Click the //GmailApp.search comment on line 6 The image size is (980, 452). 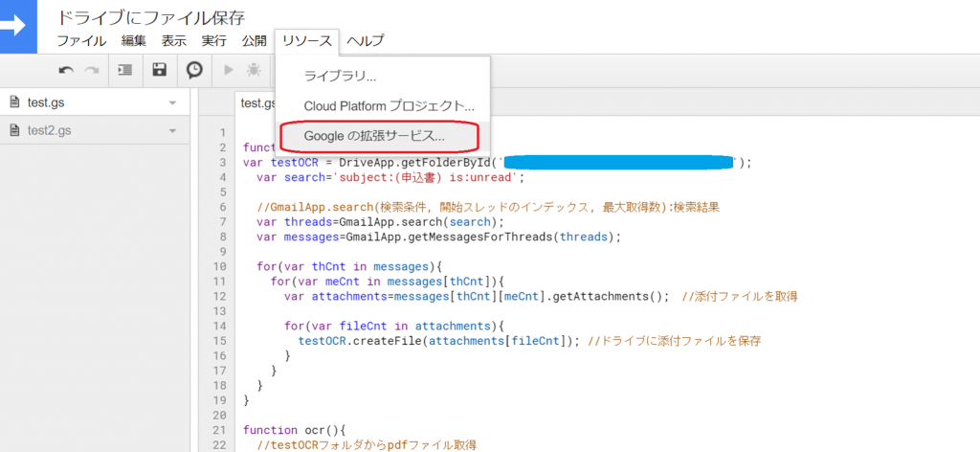pyautogui.click(x=487, y=207)
